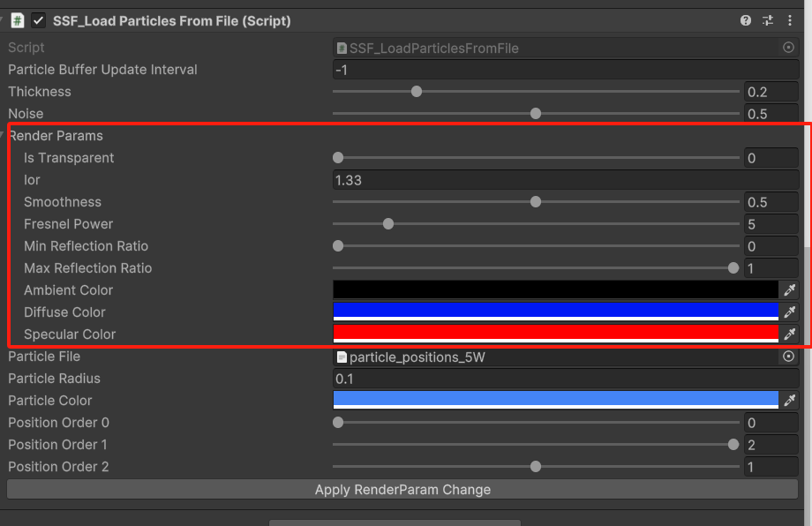Click the Particle Radius input field

click(565, 379)
